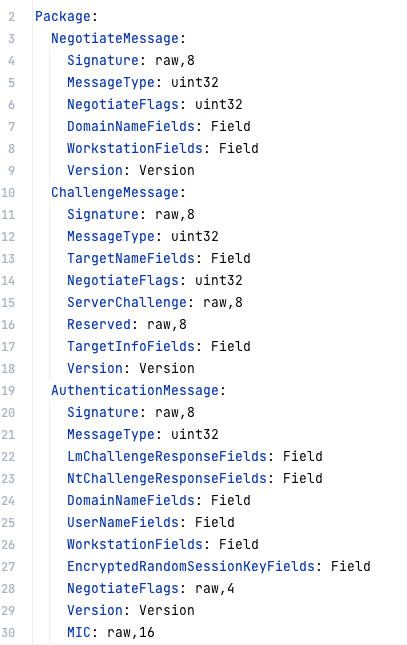Click line number 27 in gutter
407x645 pixels.
tap(8, 566)
